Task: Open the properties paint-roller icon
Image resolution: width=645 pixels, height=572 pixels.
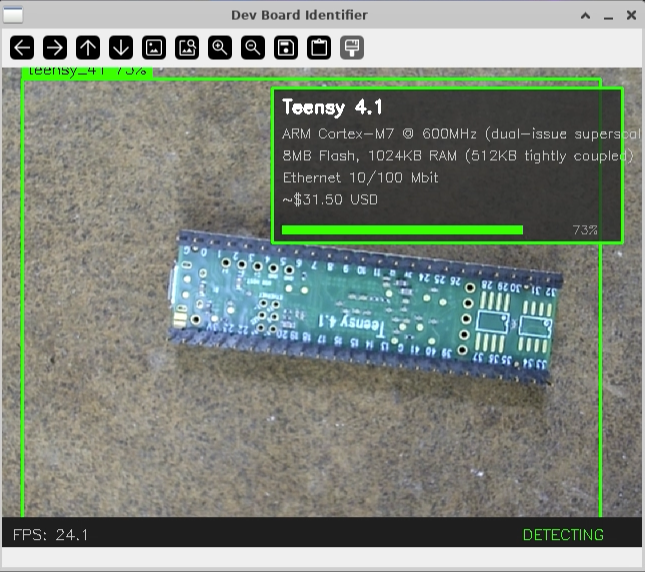Action: [352, 48]
